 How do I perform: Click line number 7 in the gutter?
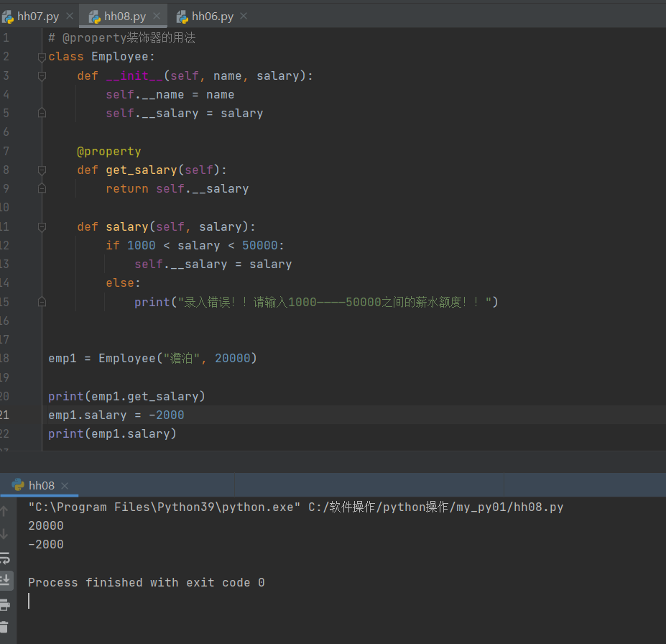[6, 151]
